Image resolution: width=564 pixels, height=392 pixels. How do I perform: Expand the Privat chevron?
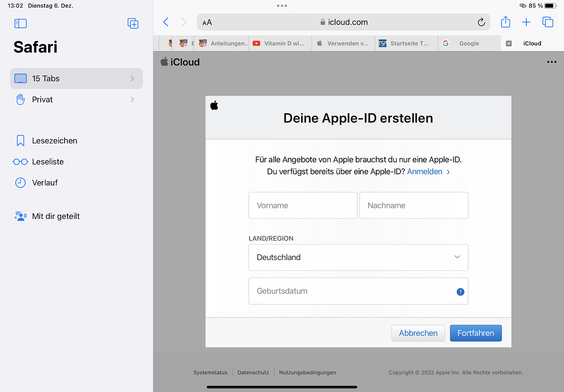pyautogui.click(x=132, y=99)
